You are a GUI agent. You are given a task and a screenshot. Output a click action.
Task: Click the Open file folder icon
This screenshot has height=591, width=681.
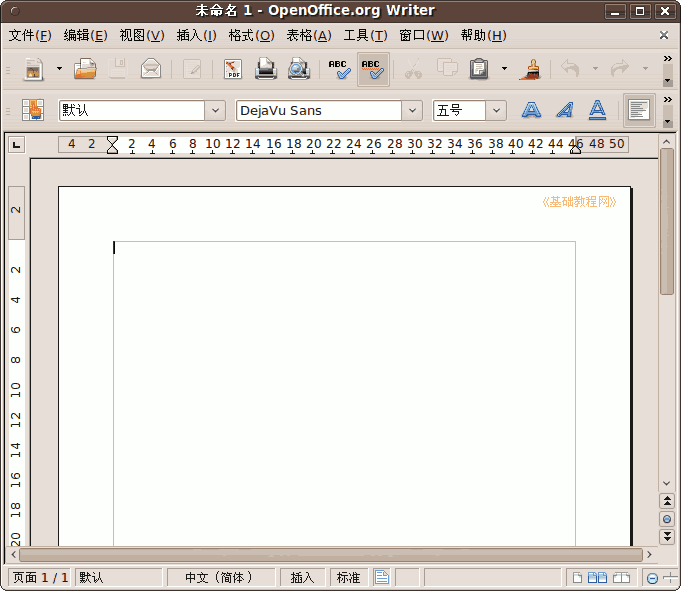tap(85, 69)
